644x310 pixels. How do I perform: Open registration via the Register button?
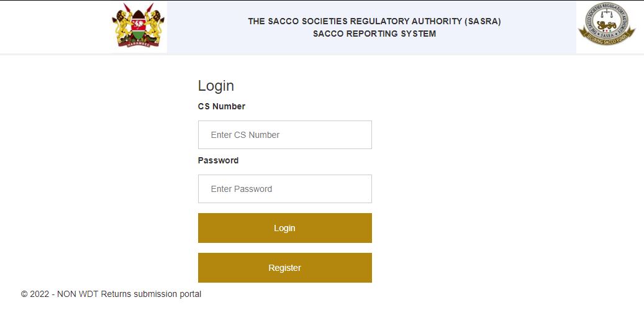pyautogui.click(x=284, y=268)
